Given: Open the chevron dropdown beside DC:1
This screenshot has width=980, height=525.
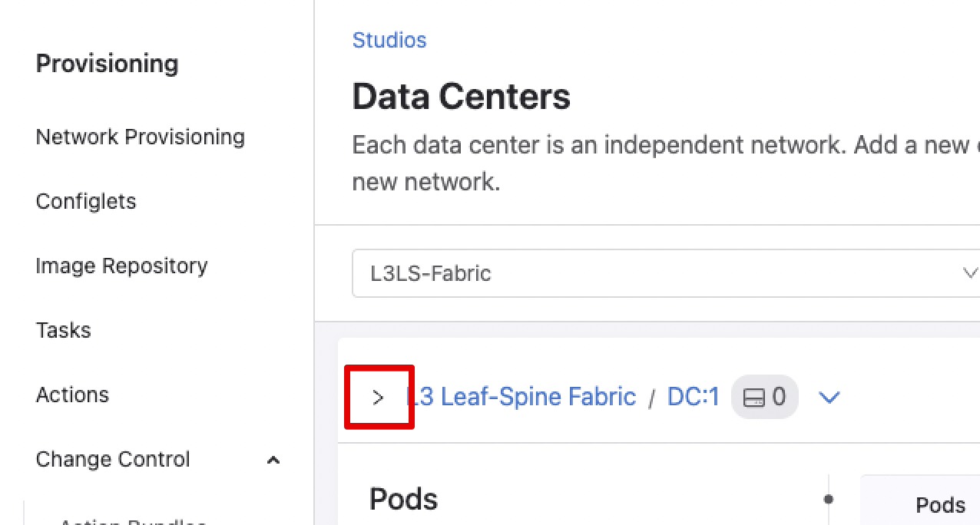Looking at the screenshot, I should (x=829, y=398).
